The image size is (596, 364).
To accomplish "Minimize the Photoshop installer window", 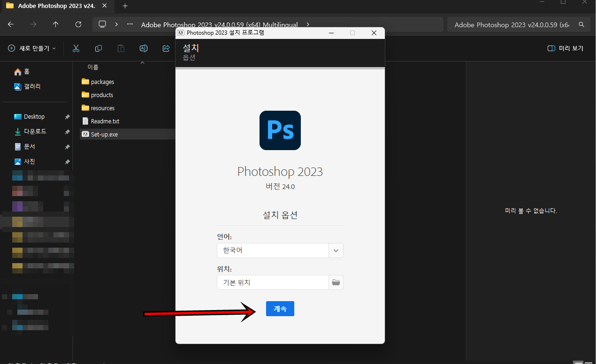I will tap(331, 33).
